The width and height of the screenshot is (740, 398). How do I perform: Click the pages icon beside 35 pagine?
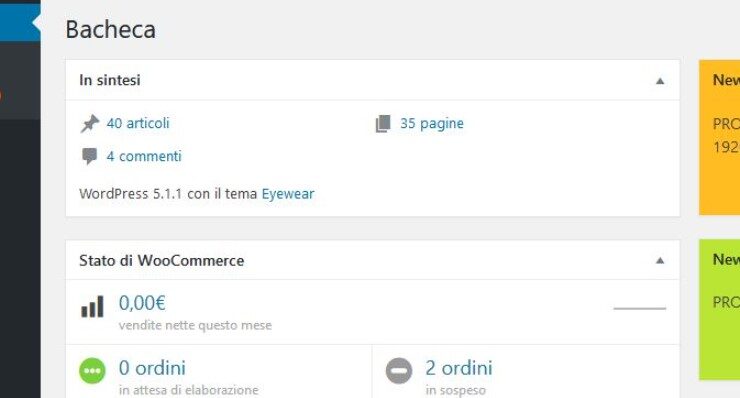(383, 124)
